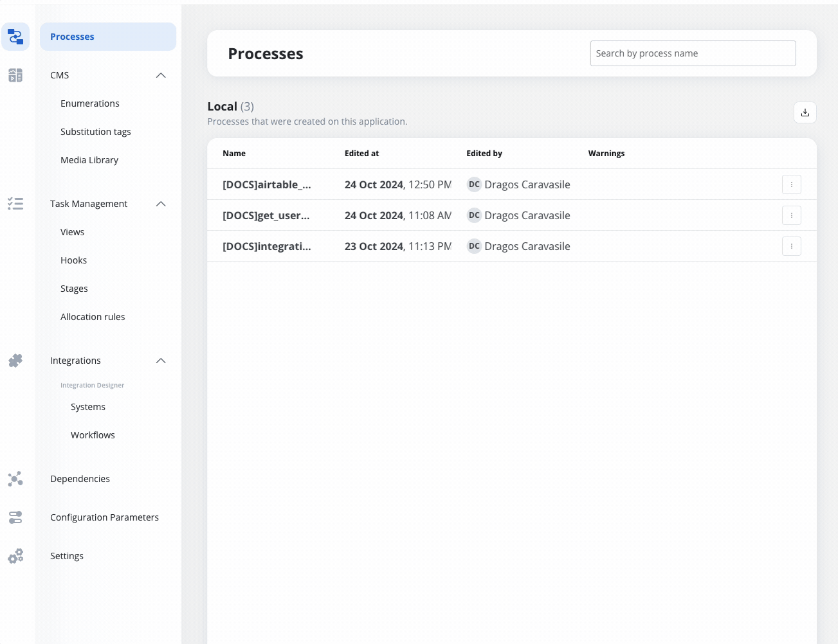Open Workflows in Integration Designer

pyautogui.click(x=93, y=435)
